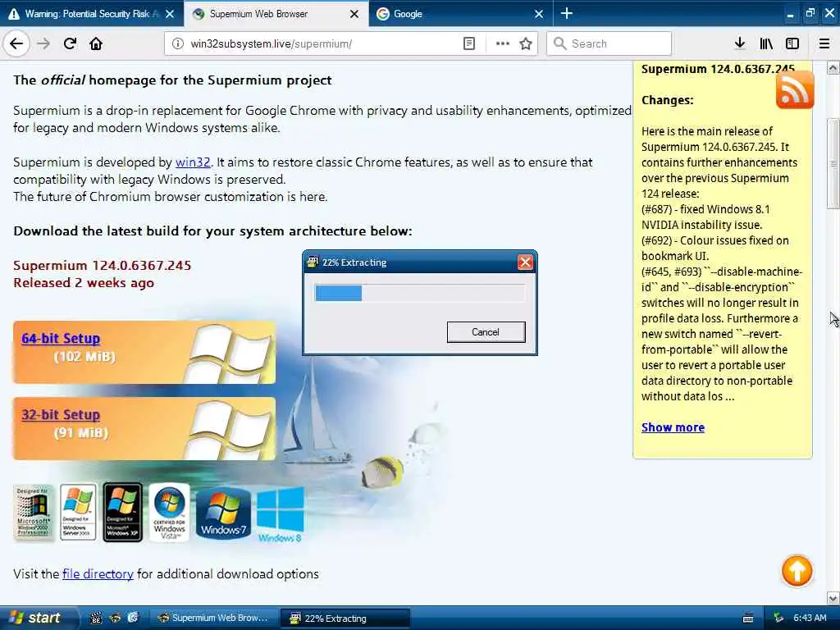
Task: Click the extraction progress bar
Action: (x=419, y=293)
